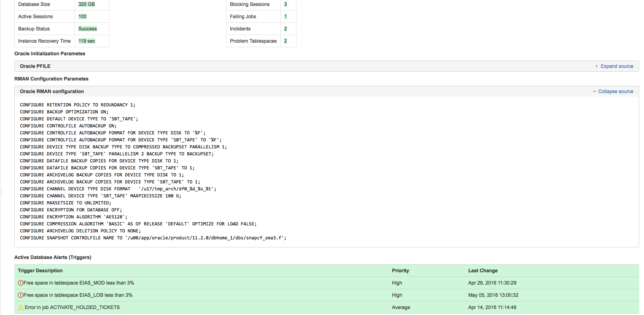Screen dimensions: 644x315
Task: Click the Trigger Description column header
Action: pyautogui.click(x=40, y=271)
